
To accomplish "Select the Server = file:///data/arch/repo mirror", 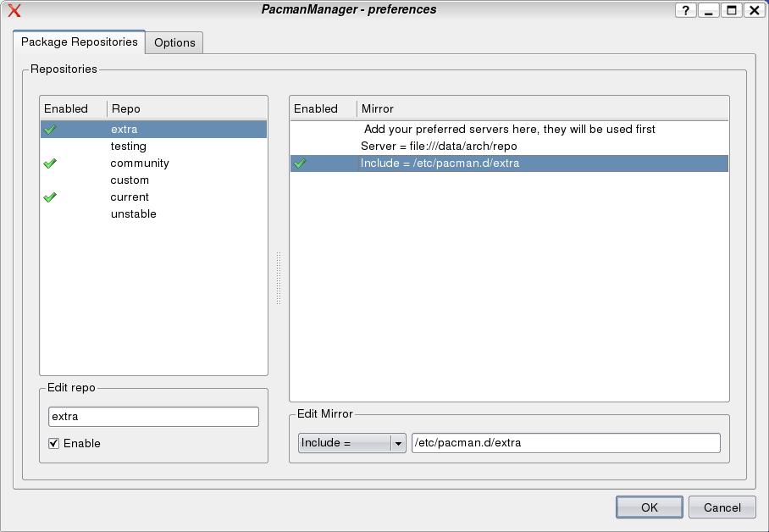I will tap(509, 147).
